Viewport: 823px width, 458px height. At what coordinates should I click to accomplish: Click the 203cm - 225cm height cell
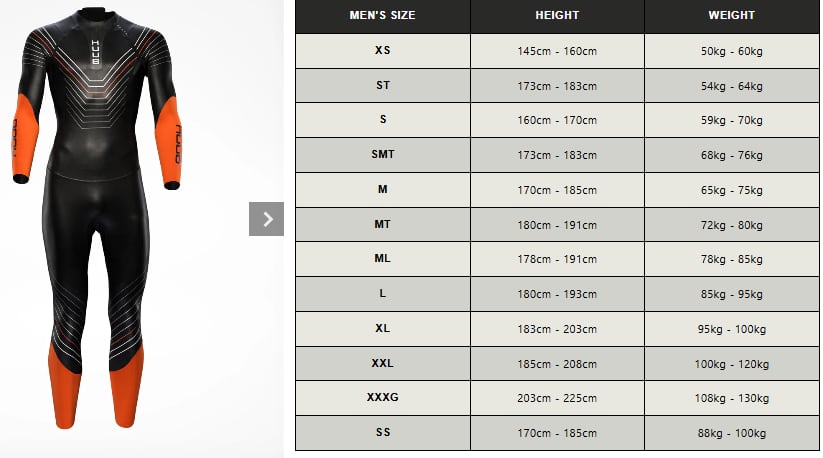coord(557,398)
